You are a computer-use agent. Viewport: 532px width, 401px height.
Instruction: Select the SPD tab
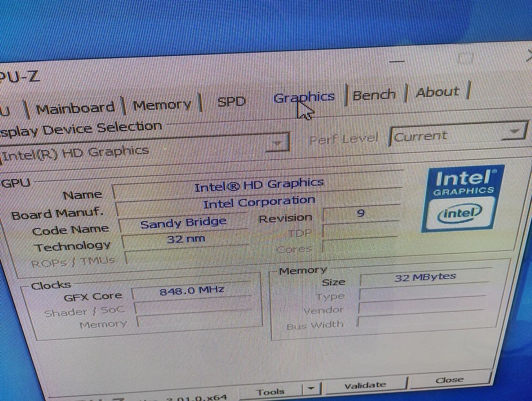(232, 101)
